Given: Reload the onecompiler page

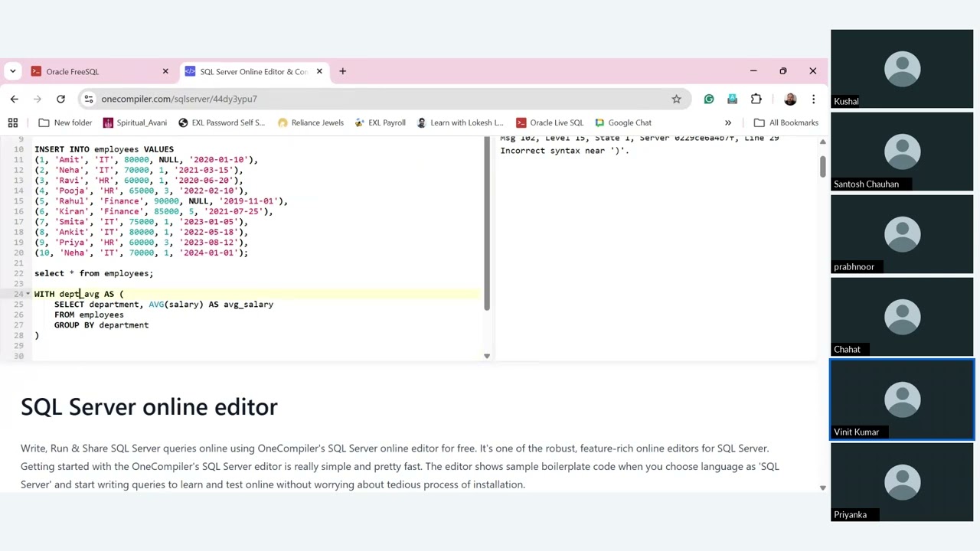Looking at the screenshot, I should click(x=60, y=99).
